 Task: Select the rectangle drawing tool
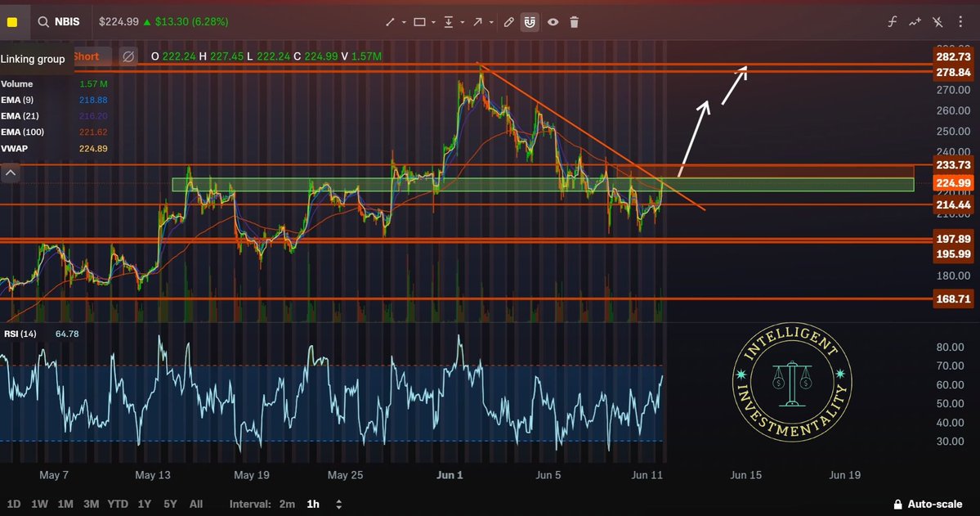(419, 22)
